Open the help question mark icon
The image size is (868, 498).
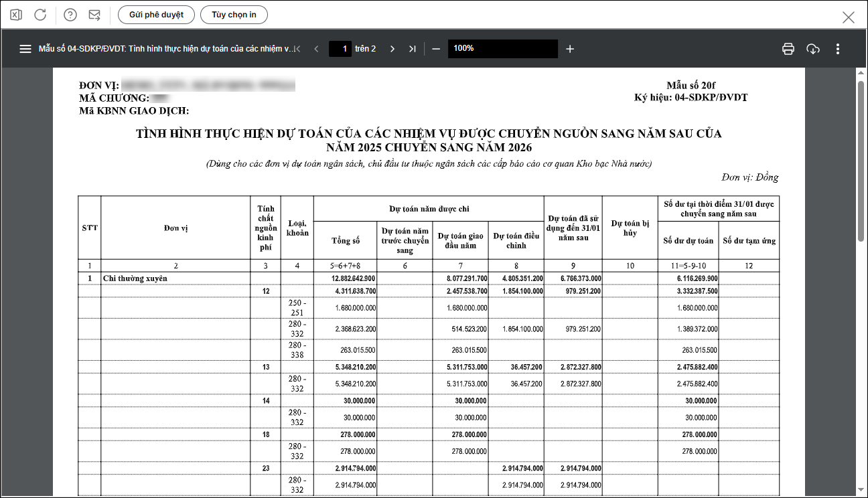(70, 15)
